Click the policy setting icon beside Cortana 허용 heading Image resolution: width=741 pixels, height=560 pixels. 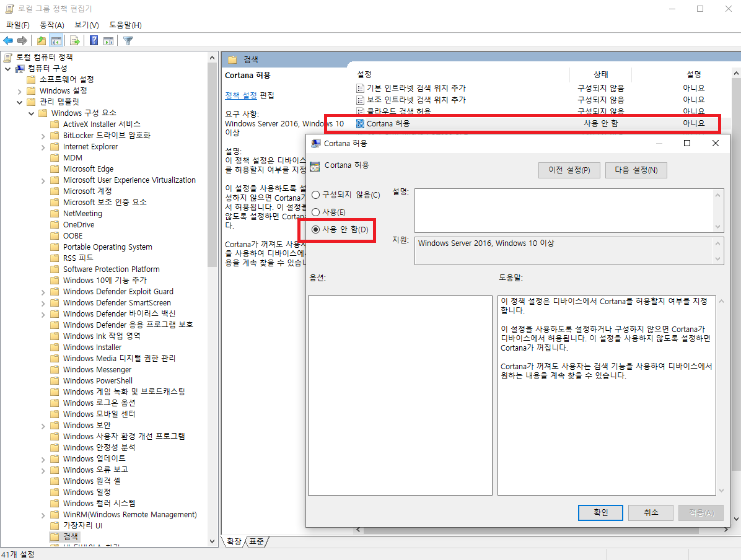point(315,166)
